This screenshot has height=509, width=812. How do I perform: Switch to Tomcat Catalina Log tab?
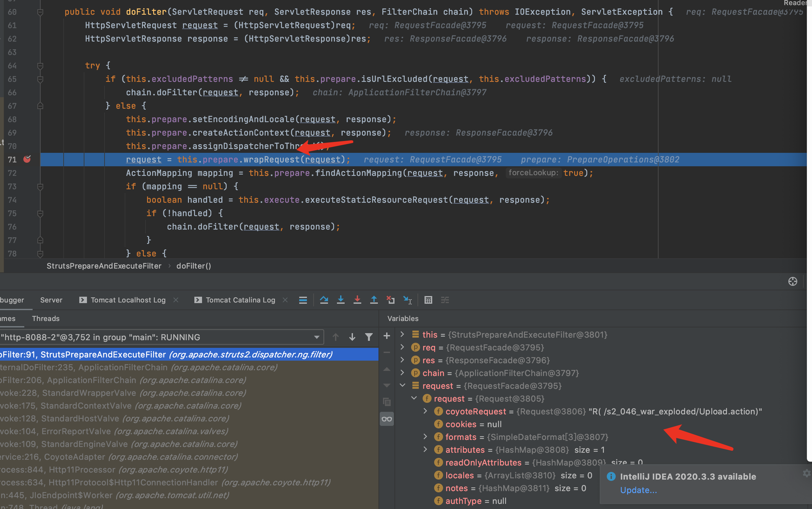coord(235,300)
